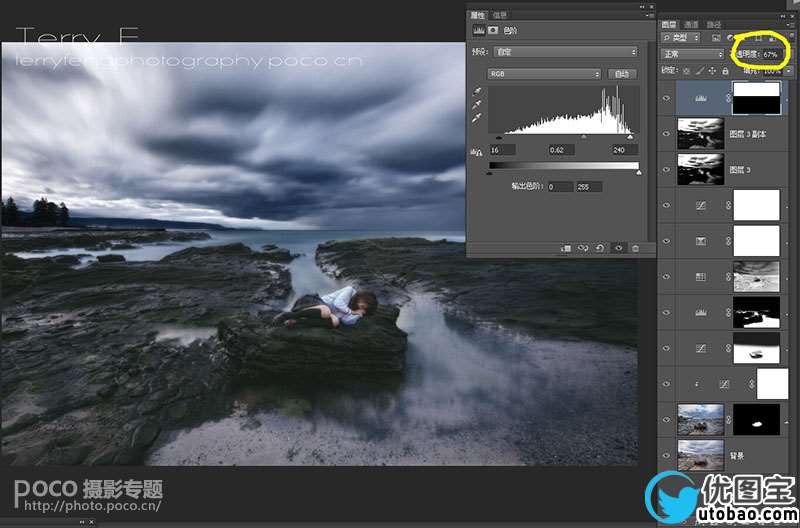Open the 正常 blend mode dropdown
800x528 pixels.
[x=692, y=54]
